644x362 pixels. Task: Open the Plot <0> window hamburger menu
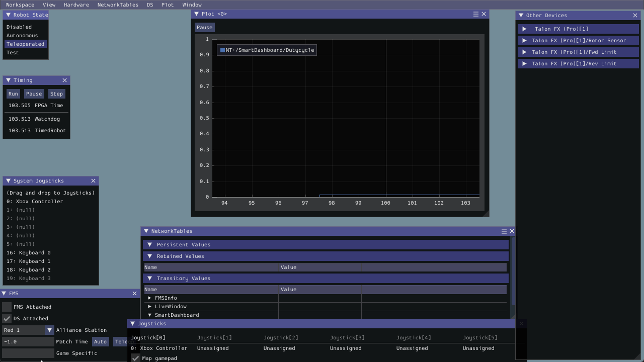pyautogui.click(x=476, y=14)
